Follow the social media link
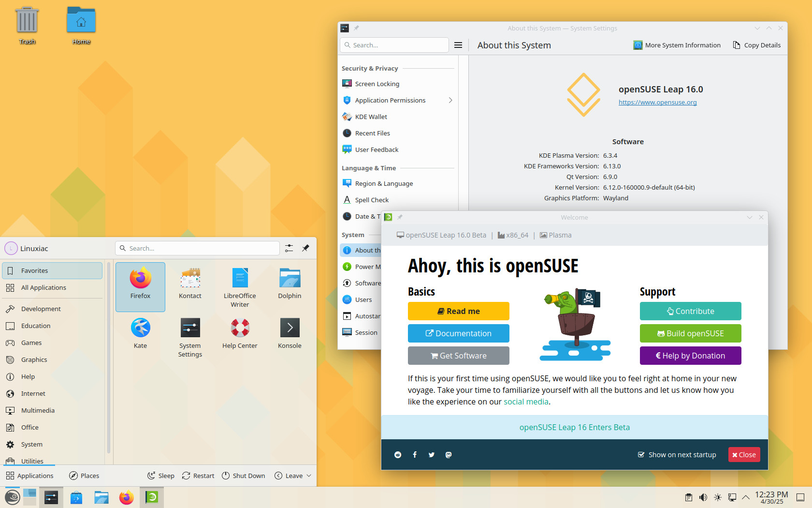This screenshot has height=508, width=812. click(x=526, y=402)
